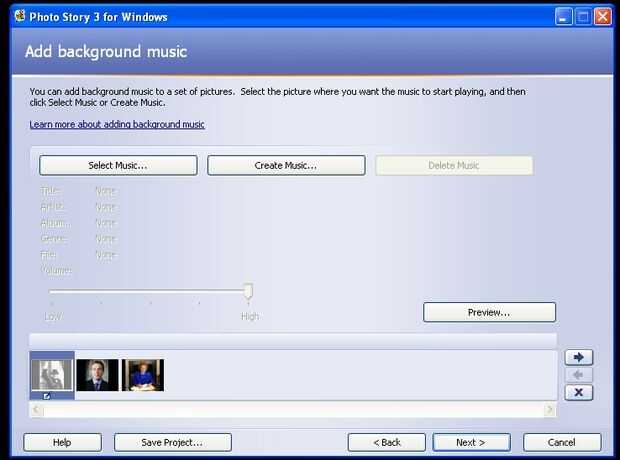Open Help
Image resolution: width=620 pixels, height=460 pixels.
62,442
